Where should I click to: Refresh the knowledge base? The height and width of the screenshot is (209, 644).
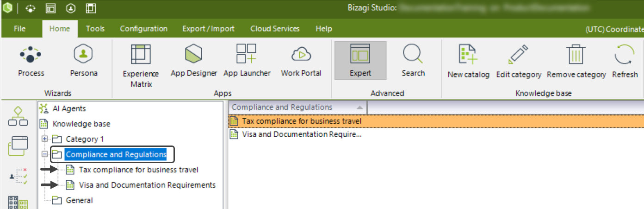(x=625, y=62)
